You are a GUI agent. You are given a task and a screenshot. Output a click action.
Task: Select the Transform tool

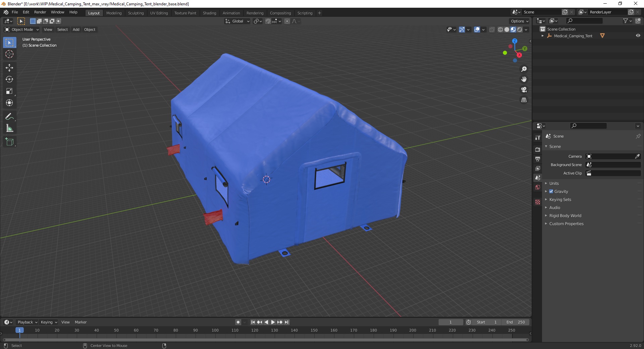(x=9, y=103)
